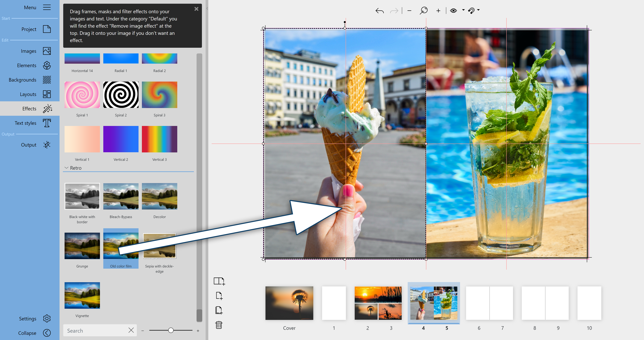Delete the current page with trash icon

(219, 325)
